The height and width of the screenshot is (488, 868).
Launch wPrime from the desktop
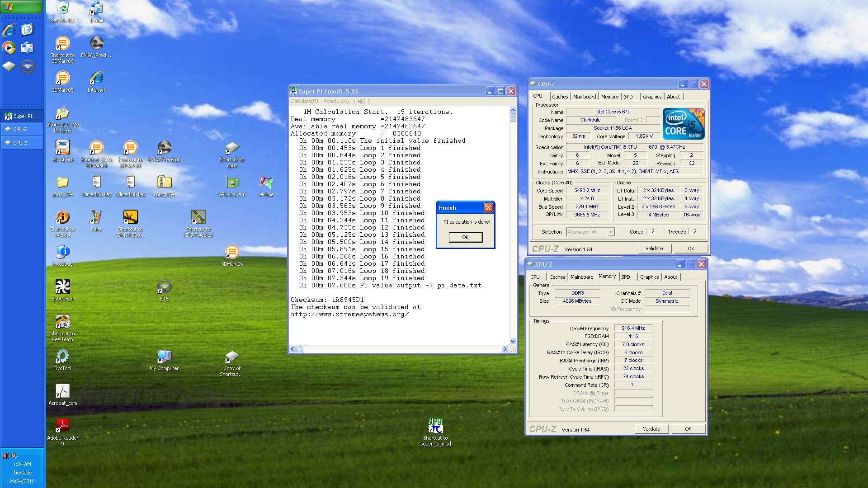(266, 183)
